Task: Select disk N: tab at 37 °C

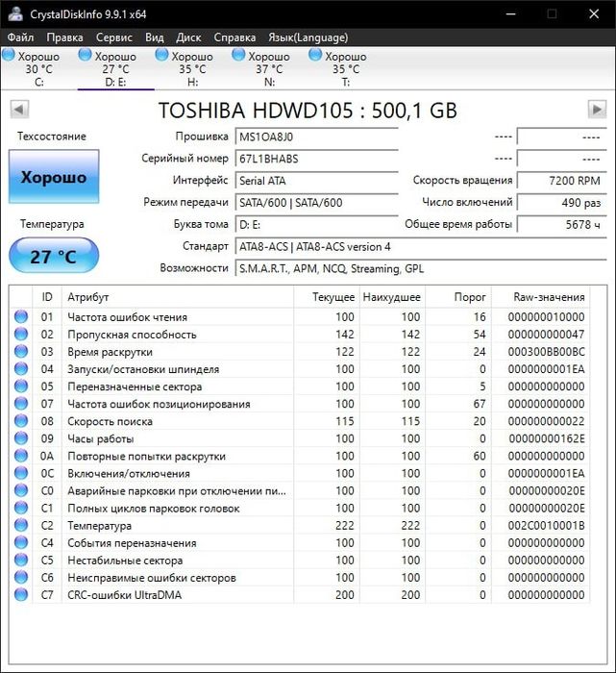Action: tap(269, 68)
